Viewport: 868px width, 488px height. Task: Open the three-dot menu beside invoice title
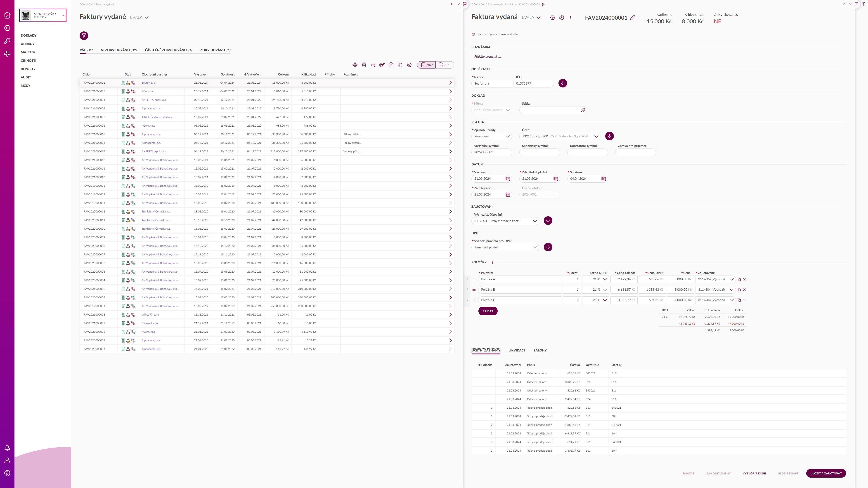(570, 17)
